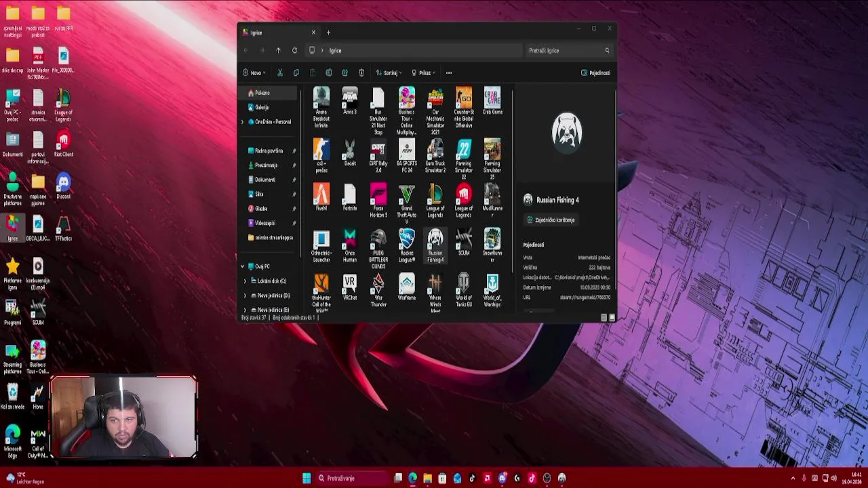The width and height of the screenshot is (868, 488).
Task: Select the Forza Horizon 5 shortcut
Action: tap(378, 201)
